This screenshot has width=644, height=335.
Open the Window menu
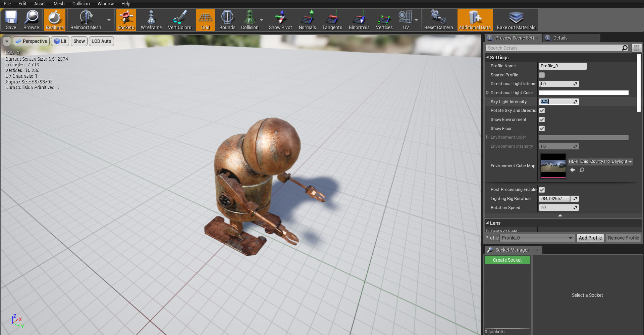click(106, 4)
